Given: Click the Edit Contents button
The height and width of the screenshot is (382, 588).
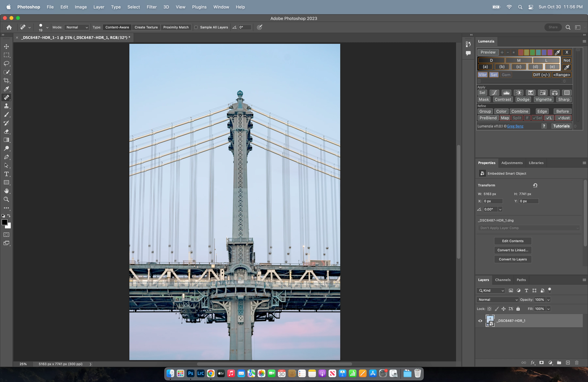Looking at the screenshot, I should pyautogui.click(x=513, y=241).
